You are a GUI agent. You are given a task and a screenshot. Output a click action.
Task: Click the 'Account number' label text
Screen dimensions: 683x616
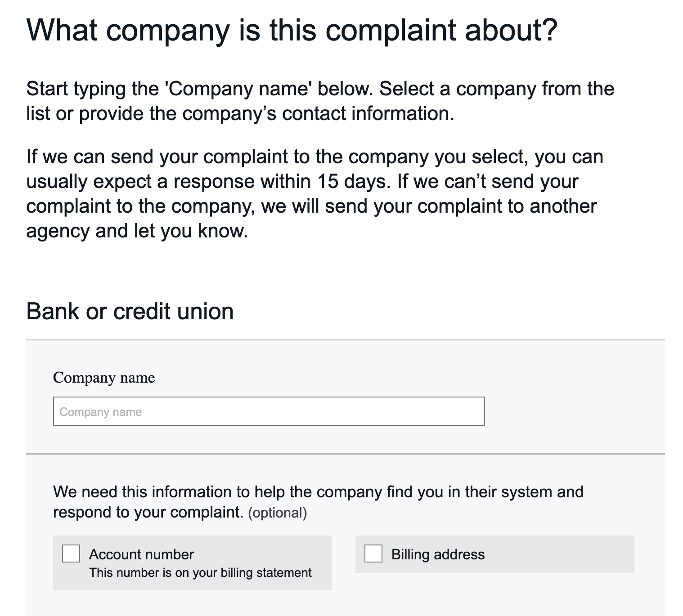[141, 554]
